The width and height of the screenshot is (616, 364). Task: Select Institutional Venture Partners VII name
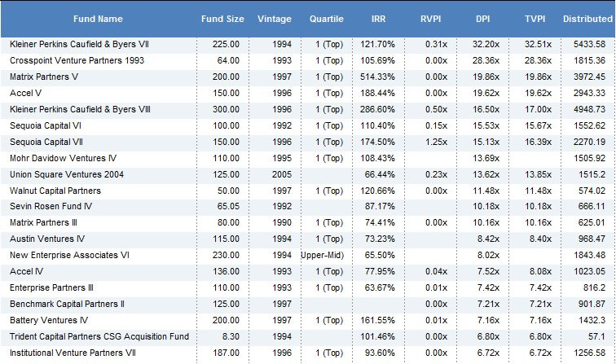(73, 353)
